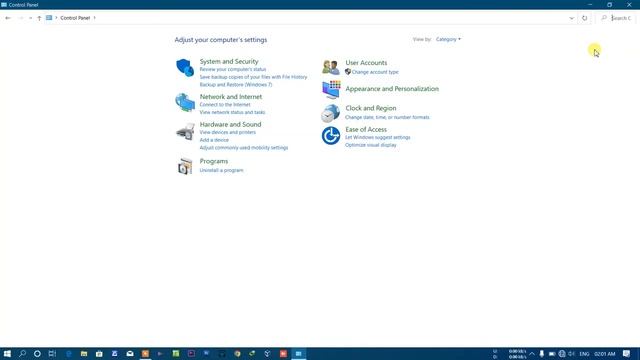The width and height of the screenshot is (640, 360).
Task: Go up one level with up arrow
Action: (x=39, y=18)
